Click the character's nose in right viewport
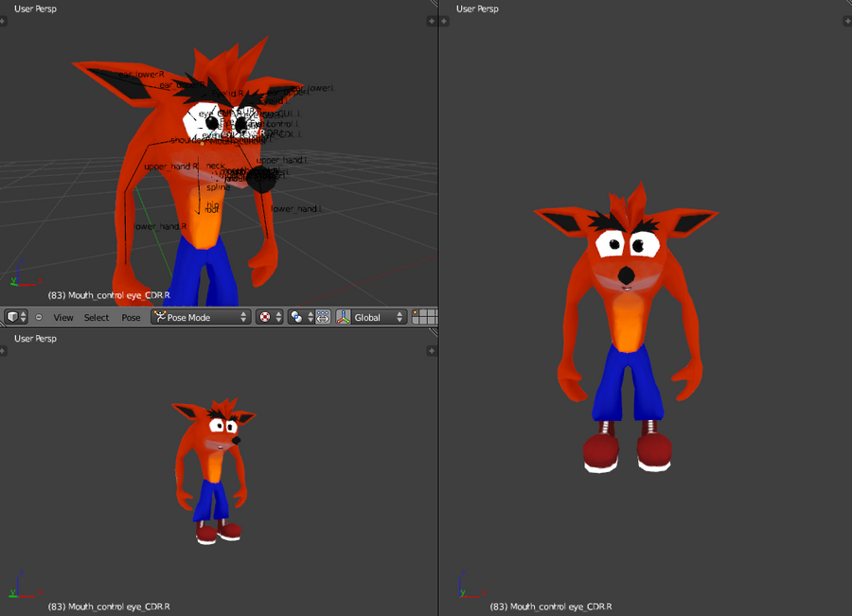Viewport: 852px width, 616px height. tap(626, 275)
